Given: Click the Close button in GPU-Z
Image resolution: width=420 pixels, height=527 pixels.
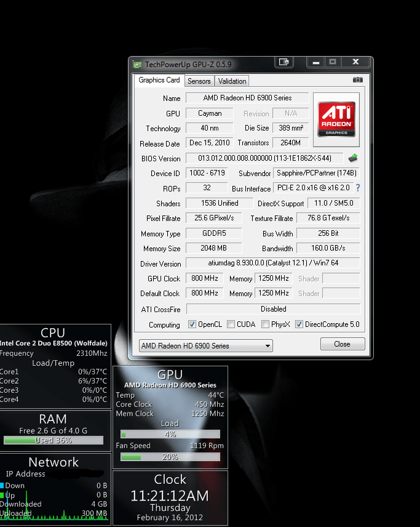Looking at the screenshot, I should click(x=343, y=344).
